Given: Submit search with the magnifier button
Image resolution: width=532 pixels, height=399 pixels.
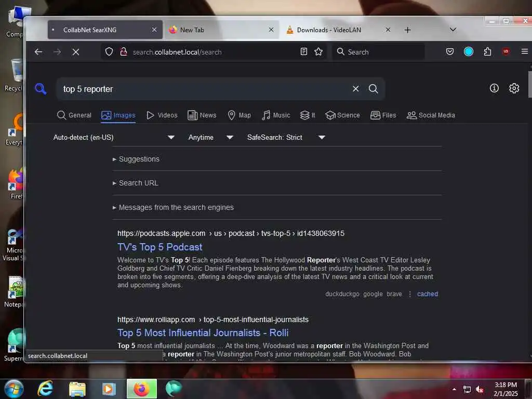Looking at the screenshot, I should point(373,89).
